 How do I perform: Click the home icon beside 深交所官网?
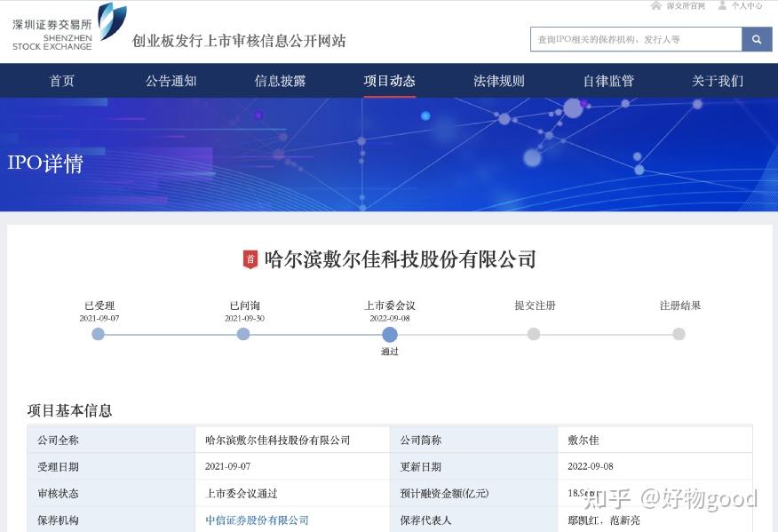[x=656, y=5]
